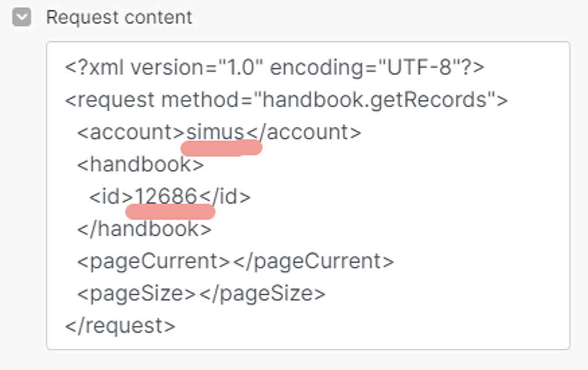The height and width of the screenshot is (370, 588).
Task: Click the id value 12686
Action: point(166,197)
